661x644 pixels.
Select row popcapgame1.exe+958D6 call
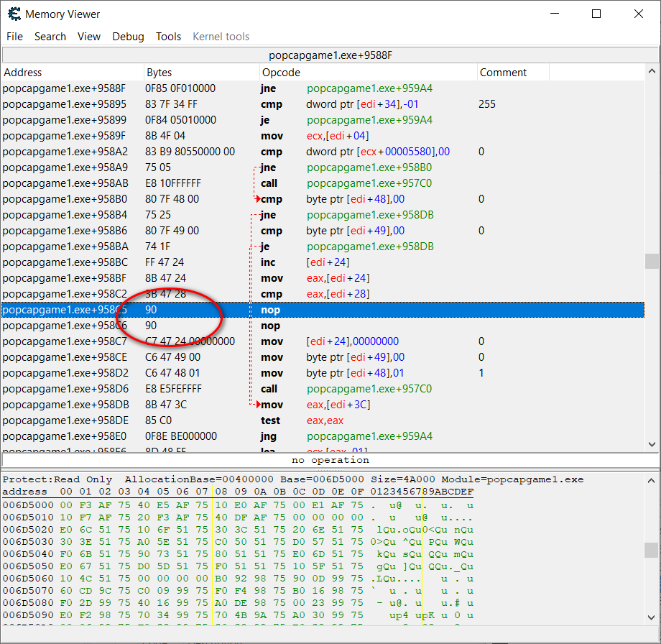(x=323, y=389)
